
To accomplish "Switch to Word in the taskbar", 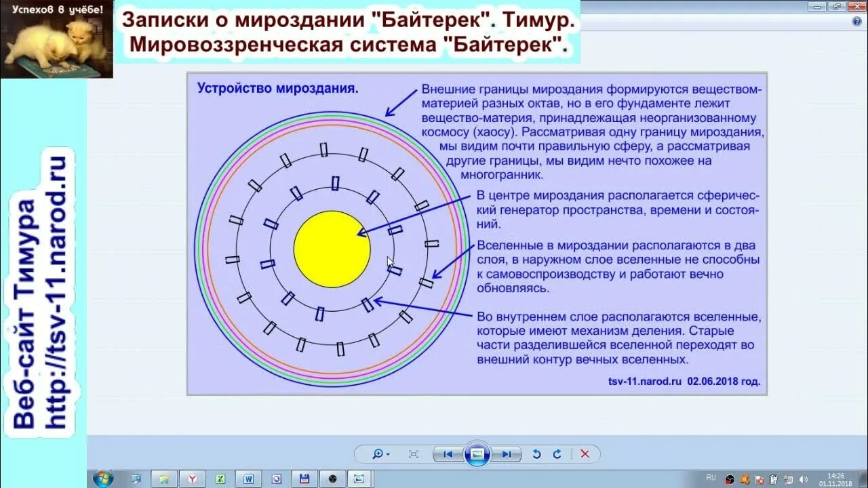I will (249, 479).
